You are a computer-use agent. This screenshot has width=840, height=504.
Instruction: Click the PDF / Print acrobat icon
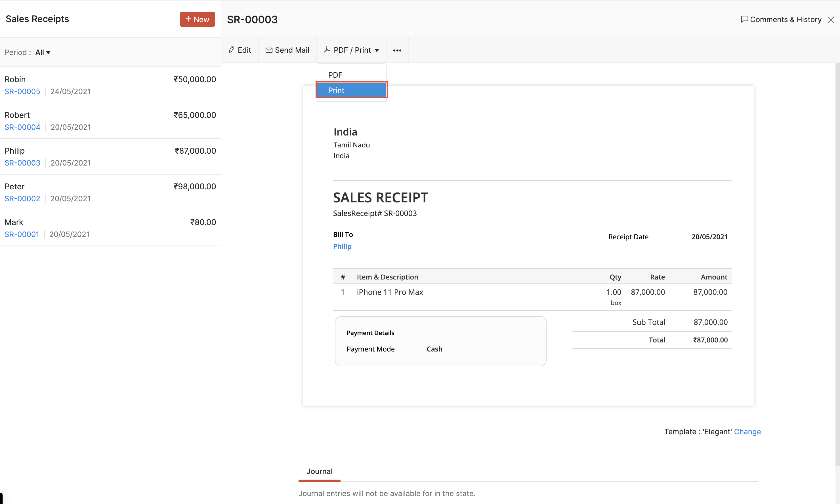tap(327, 50)
